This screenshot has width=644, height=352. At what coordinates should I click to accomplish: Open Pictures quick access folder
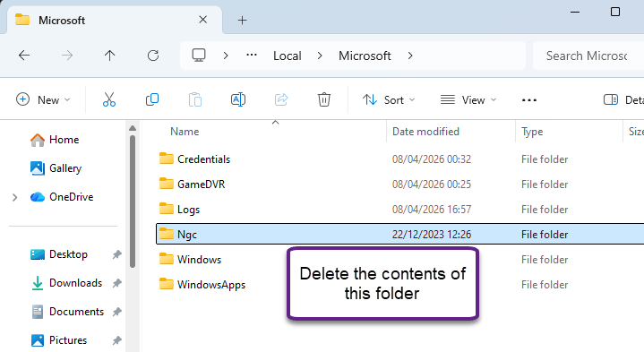[59, 340]
